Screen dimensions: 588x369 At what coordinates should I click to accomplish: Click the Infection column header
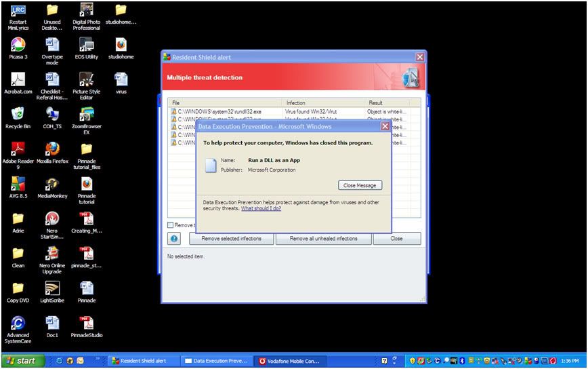point(322,103)
